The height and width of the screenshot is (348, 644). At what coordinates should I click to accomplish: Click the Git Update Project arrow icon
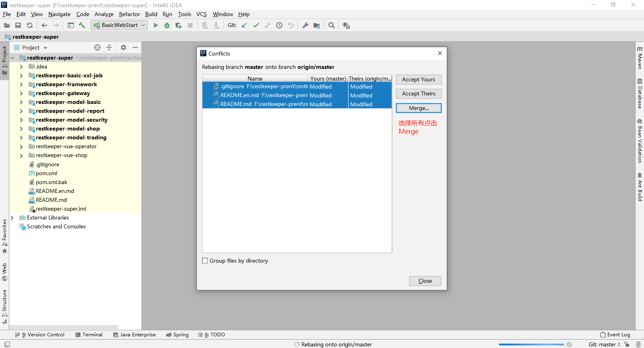tap(244, 25)
